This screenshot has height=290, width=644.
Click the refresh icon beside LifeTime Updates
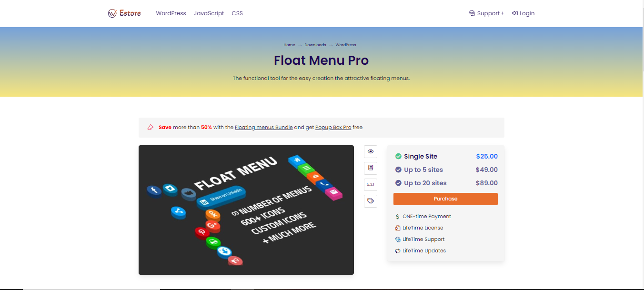397,250
